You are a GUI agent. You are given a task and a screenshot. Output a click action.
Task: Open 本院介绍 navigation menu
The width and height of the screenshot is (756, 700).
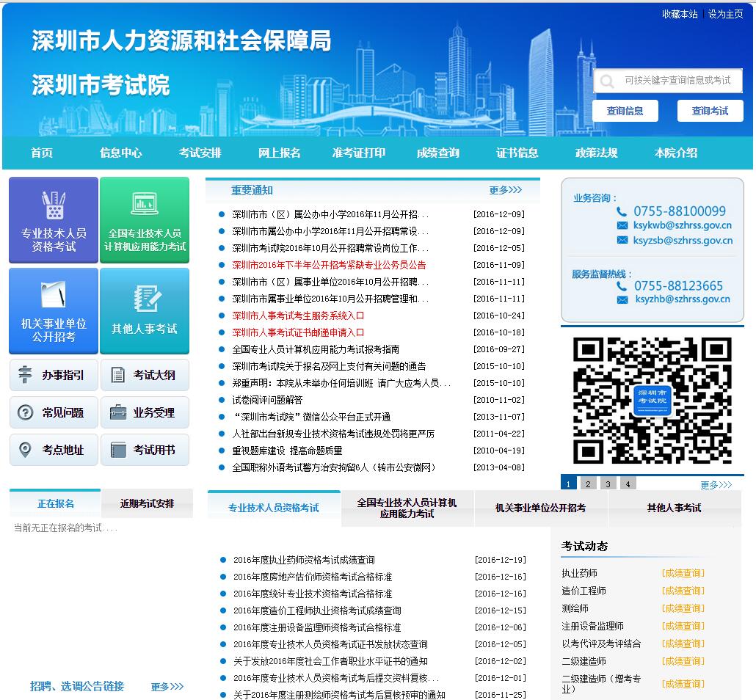(x=676, y=153)
